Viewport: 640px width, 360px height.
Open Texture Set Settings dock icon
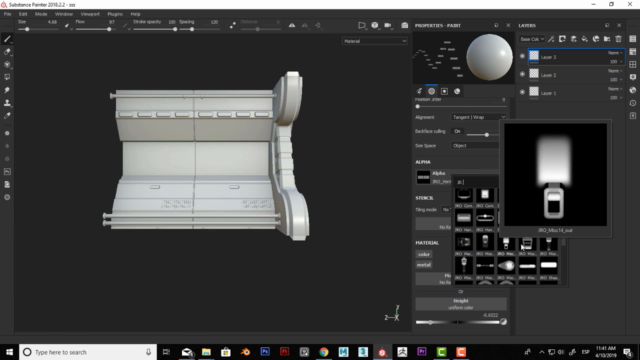coord(633,52)
